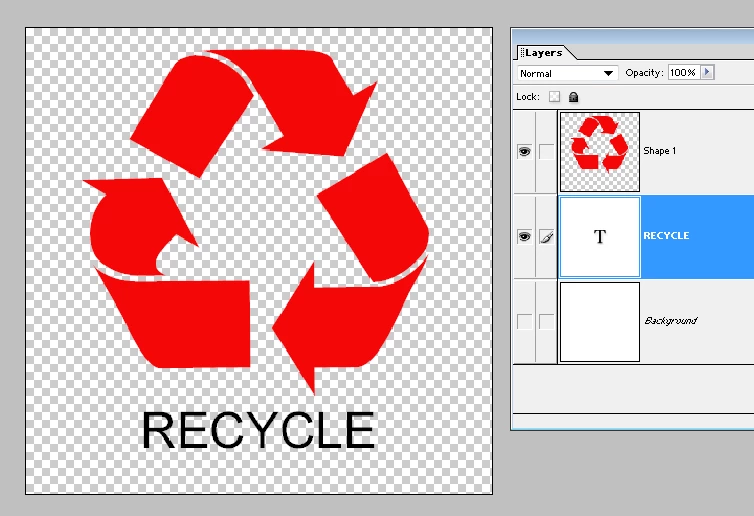Toggle visibility eye of Shape 1 layer
This screenshot has height=516, width=754.
[x=524, y=152]
